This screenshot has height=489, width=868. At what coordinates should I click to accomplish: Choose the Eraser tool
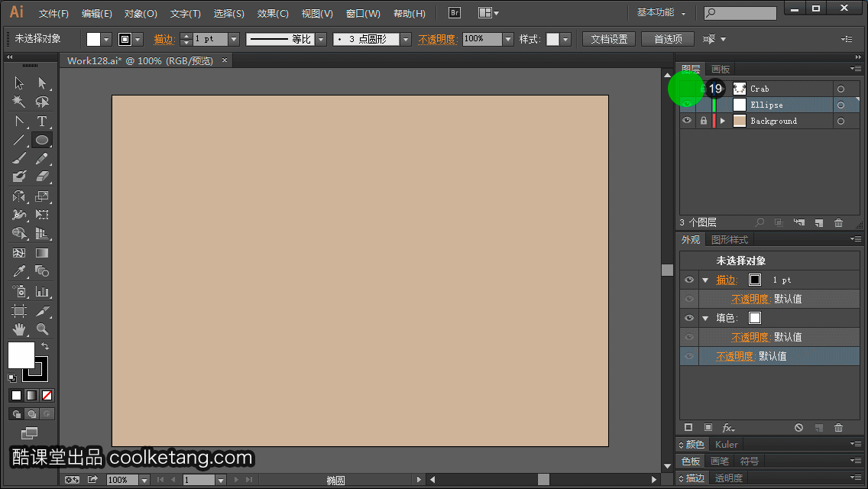(42, 176)
